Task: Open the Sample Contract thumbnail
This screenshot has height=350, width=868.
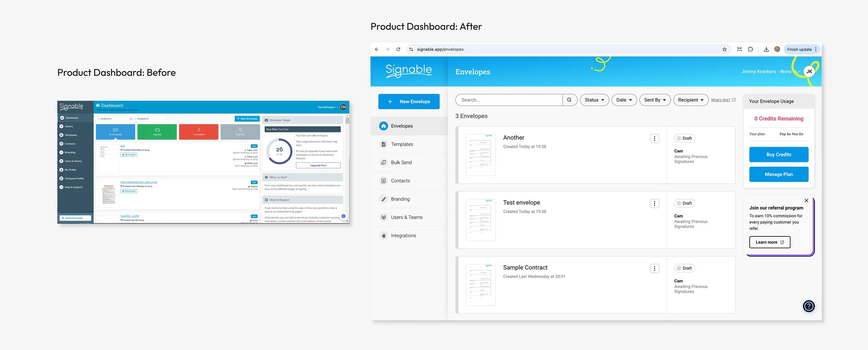Action: (481, 285)
